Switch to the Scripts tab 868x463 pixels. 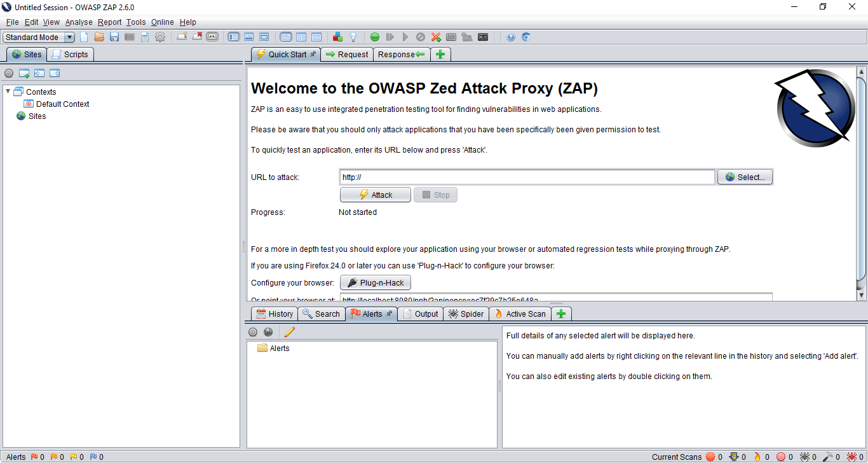(x=70, y=54)
